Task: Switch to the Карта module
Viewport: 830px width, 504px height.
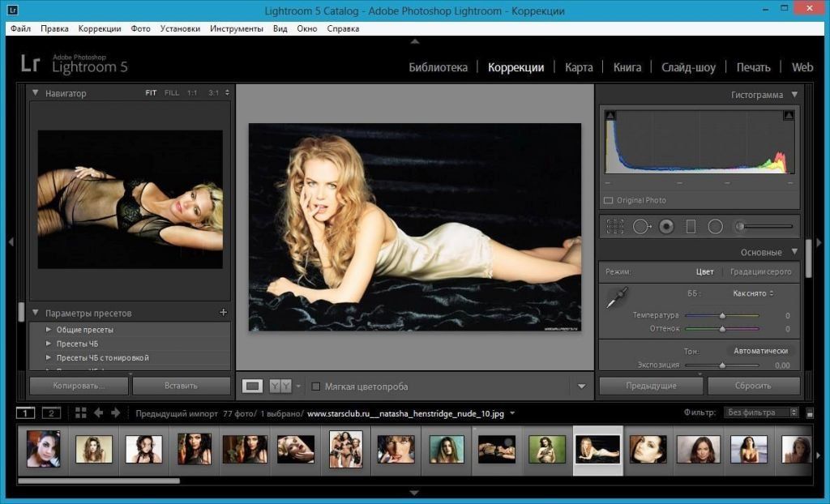Action: 579,67
